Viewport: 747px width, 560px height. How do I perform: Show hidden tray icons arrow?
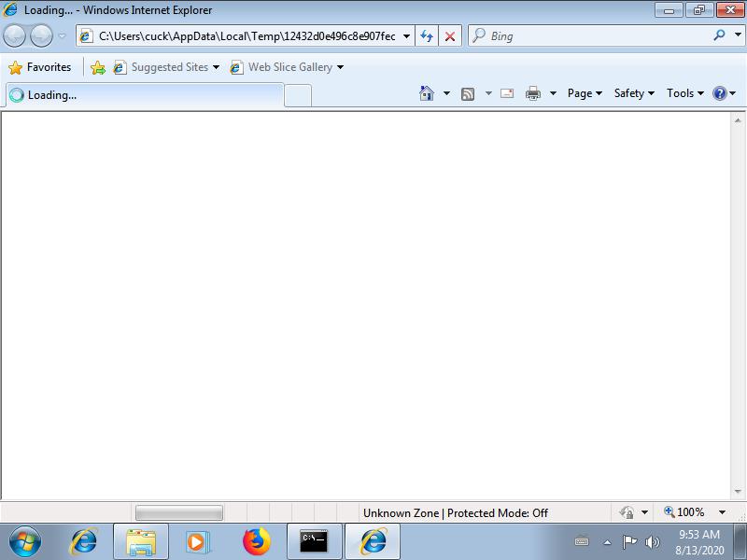point(607,542)
